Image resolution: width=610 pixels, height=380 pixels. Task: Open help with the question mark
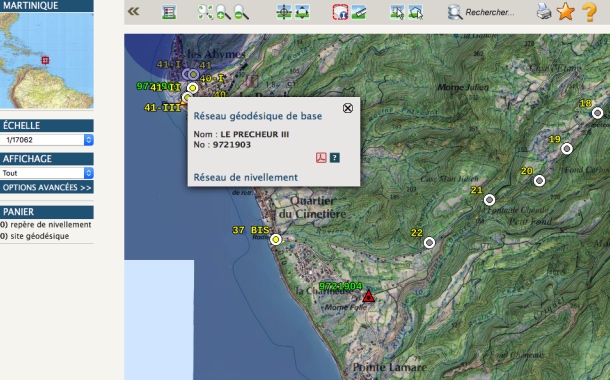pyautogui.click(x=589, y=12)
